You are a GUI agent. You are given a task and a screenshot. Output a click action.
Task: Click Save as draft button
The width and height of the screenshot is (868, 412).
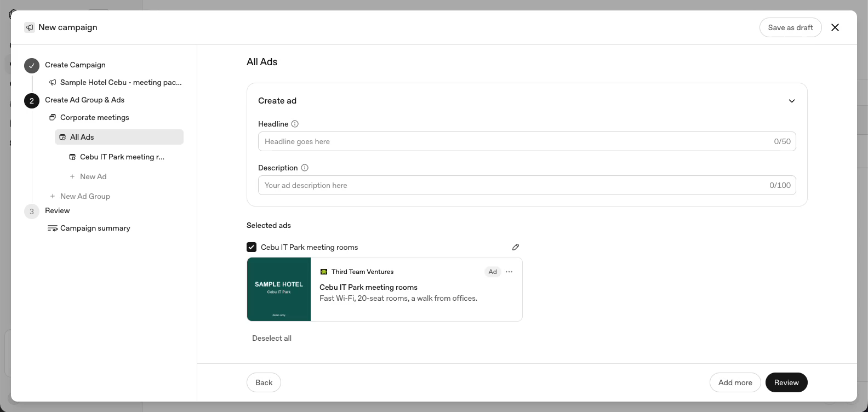coord(790,27)
